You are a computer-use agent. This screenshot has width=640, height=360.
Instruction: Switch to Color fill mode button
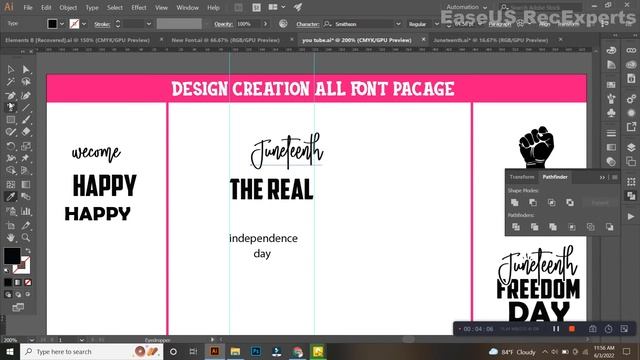[x=8, y=282]
